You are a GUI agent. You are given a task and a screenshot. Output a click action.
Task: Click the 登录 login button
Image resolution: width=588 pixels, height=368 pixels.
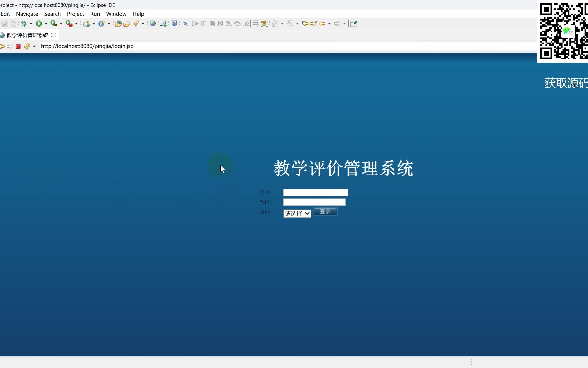point(325,211)
